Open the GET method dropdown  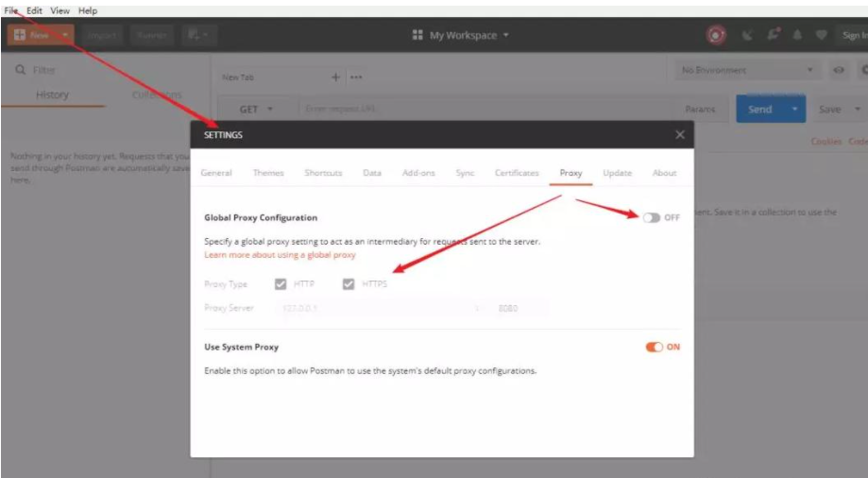coord(256,110)
